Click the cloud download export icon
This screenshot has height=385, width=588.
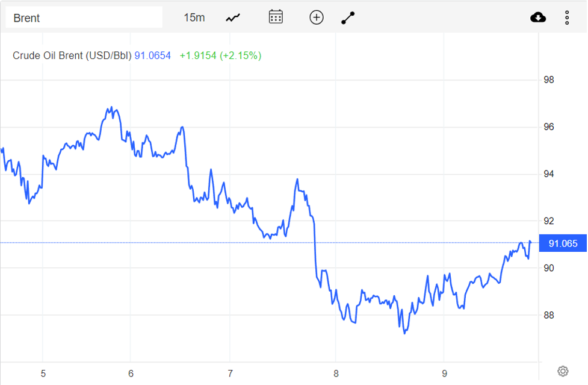(x=537, y=17)
